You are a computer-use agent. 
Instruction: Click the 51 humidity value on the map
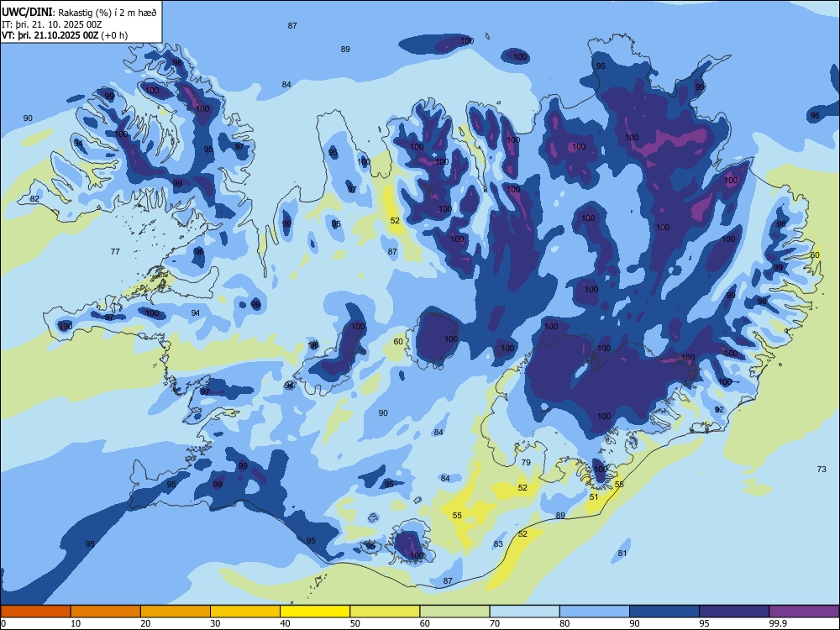click(x=594, y=496)
